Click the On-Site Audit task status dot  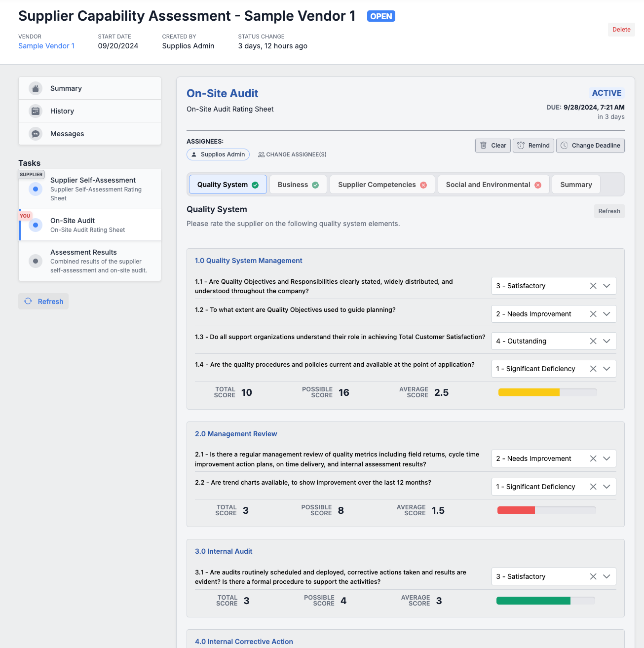[35, 225]
